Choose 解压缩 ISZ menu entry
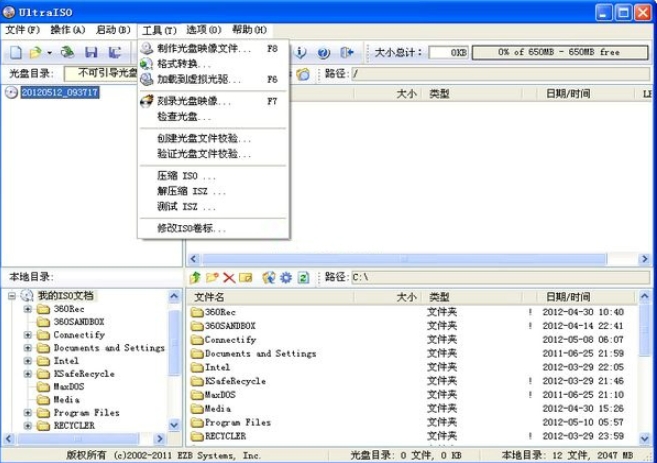The width and height of the screenshot is (657, 463). coord(213,191)
